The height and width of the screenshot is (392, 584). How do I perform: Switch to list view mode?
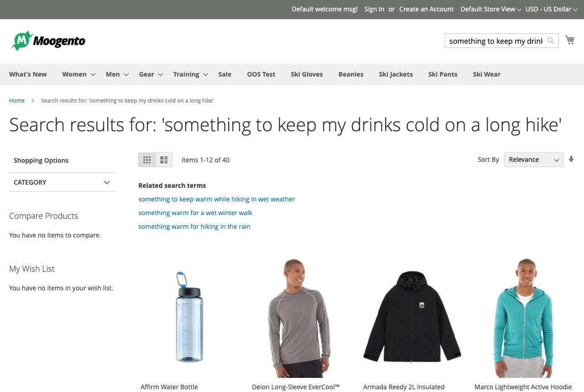pyautogui.click(x=164, y=160)
